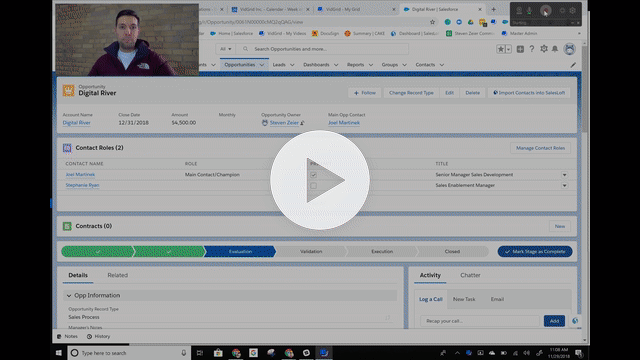The width and height of the screenshot is (640, 360).
Task: Click the record button in the recorder widget
Action: click(545, 11)
